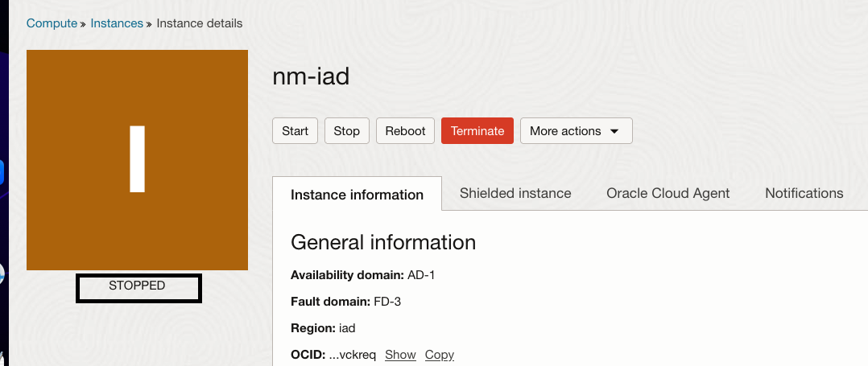Copy the OCID
The width and height of the screenshot is (868, 366).
(x=439, y=355)
